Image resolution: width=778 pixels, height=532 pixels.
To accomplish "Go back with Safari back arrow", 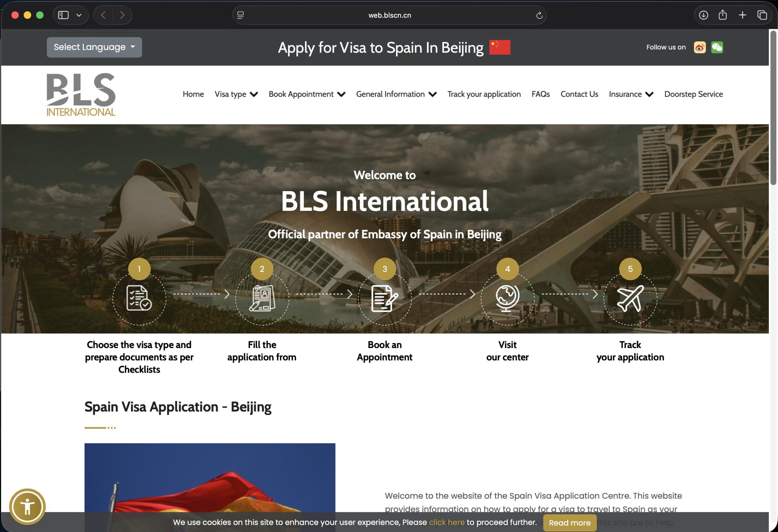I will [103, 15].
